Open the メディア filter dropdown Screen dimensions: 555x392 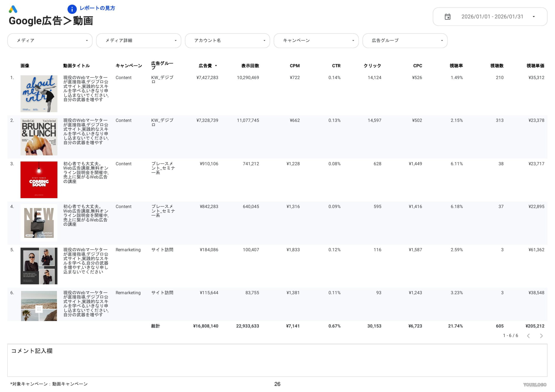(x=50, y=41)
